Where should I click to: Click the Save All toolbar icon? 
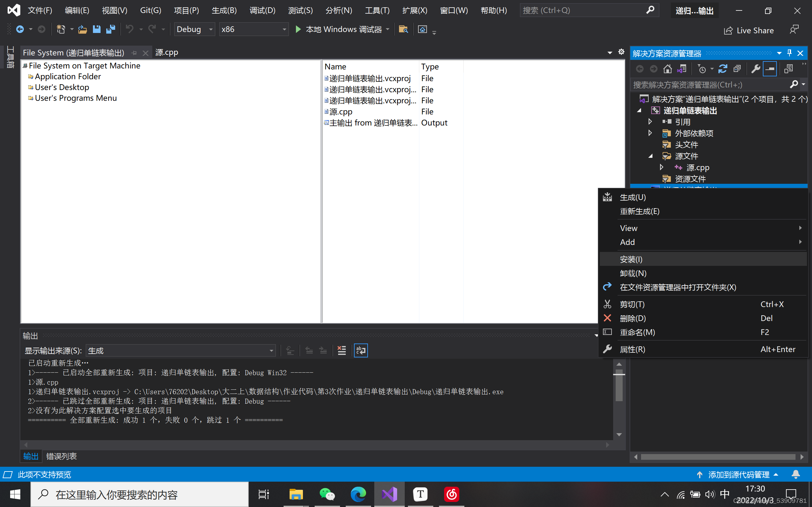[110, 29]
